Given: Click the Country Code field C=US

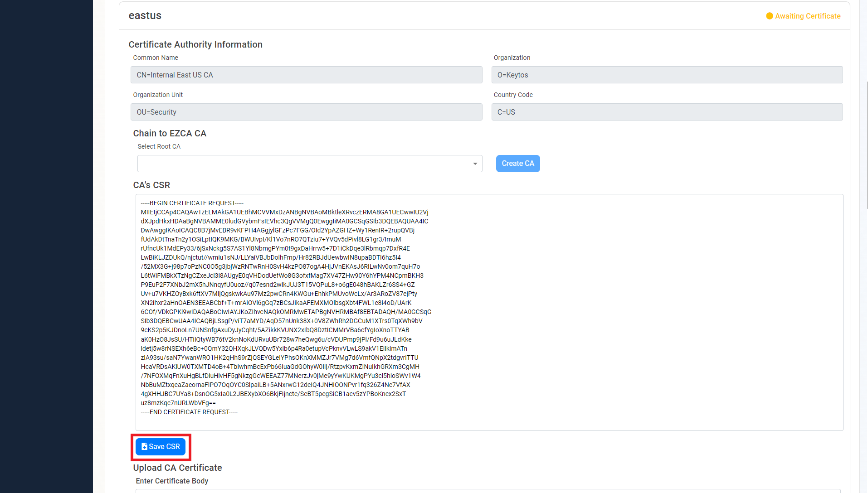Looking at the screenshot, I should click(667, 112).
